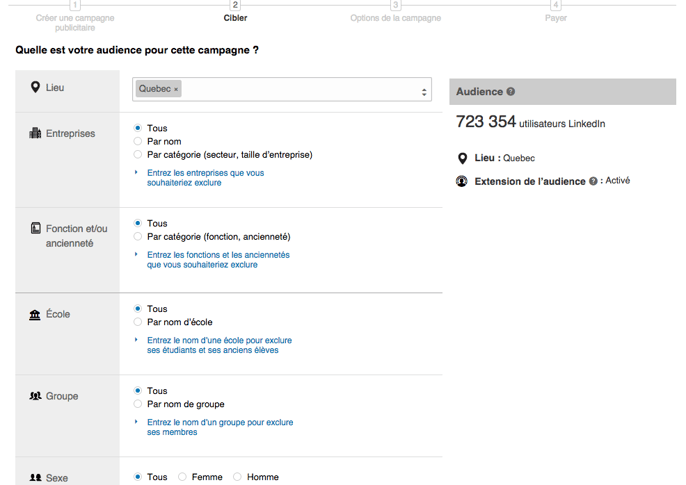686x485 pixels.
Task: Click the Sexe people icon
Action: [x=35, y=478]
